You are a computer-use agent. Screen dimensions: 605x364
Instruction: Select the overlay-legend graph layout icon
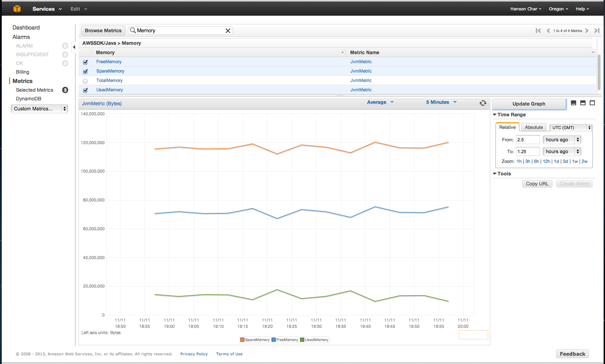(583, 103)
